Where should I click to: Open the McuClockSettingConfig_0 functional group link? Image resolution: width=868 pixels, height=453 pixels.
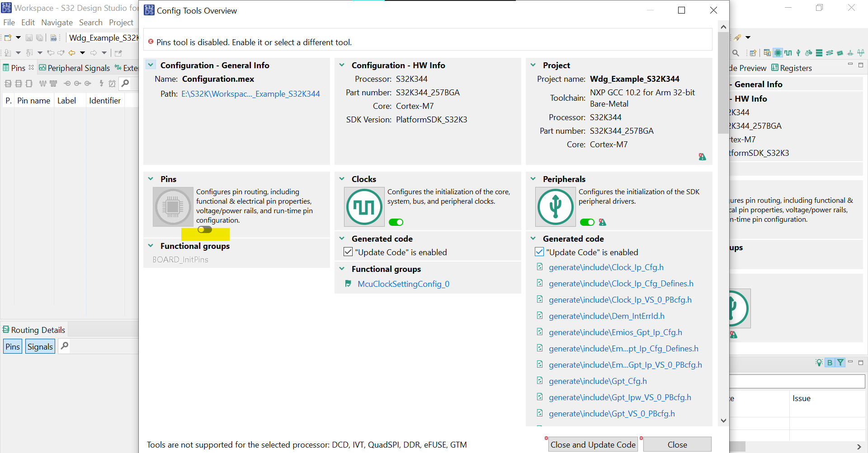click(x=403, y=284)
